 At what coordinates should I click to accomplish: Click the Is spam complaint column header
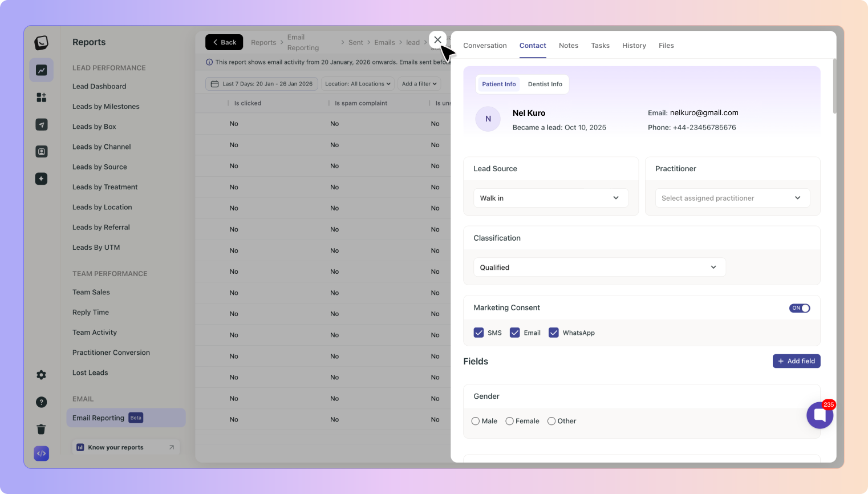tap(361, 103)
